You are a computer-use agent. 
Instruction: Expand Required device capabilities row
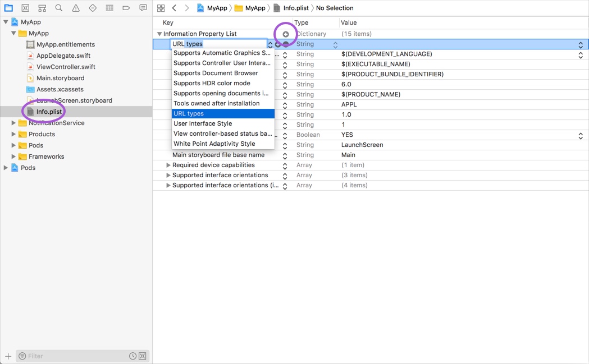168,165
